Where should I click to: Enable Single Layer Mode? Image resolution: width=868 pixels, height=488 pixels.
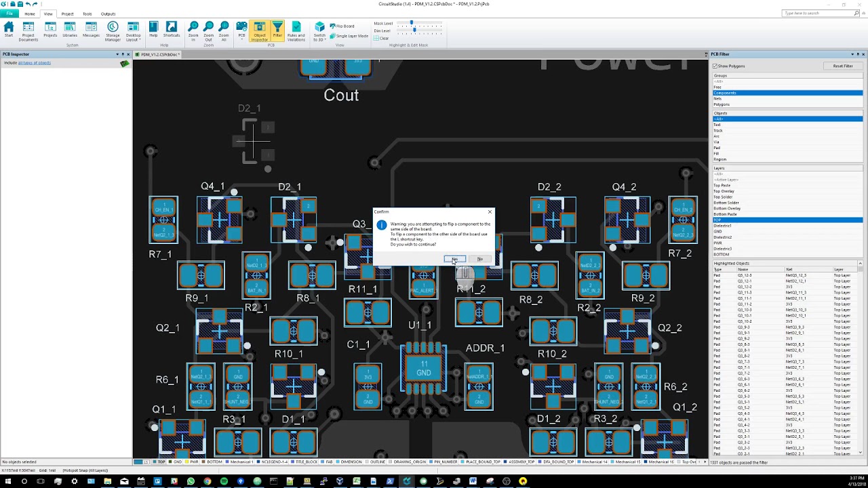[349, 36]
